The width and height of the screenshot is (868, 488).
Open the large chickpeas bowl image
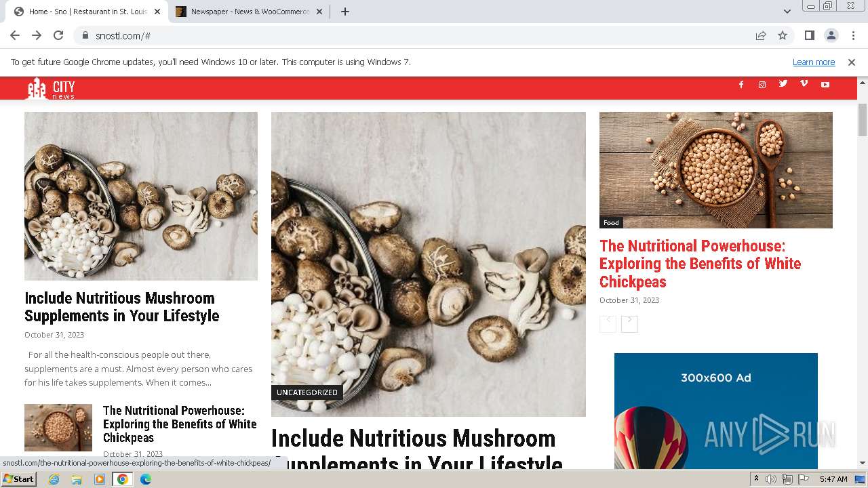pos(716,170)
